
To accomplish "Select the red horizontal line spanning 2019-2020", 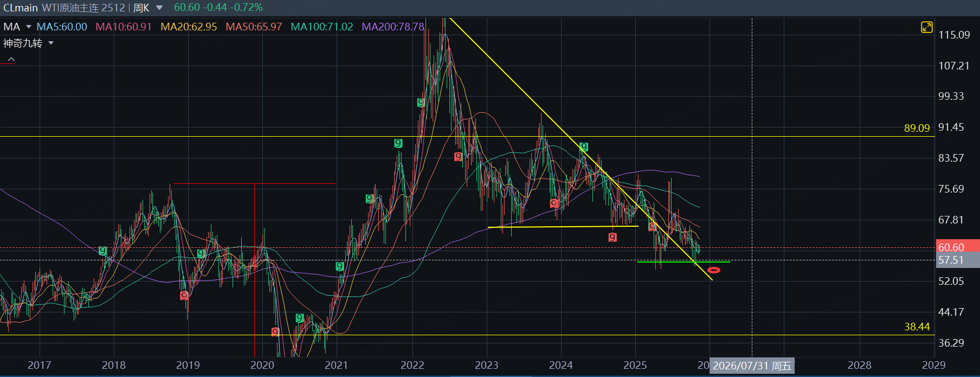I will (254, 184).
